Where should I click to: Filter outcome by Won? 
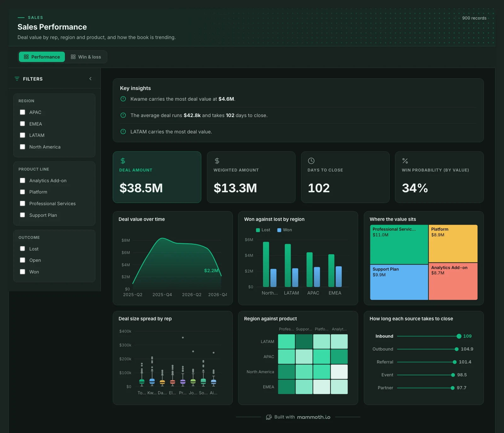pos(22,272)
